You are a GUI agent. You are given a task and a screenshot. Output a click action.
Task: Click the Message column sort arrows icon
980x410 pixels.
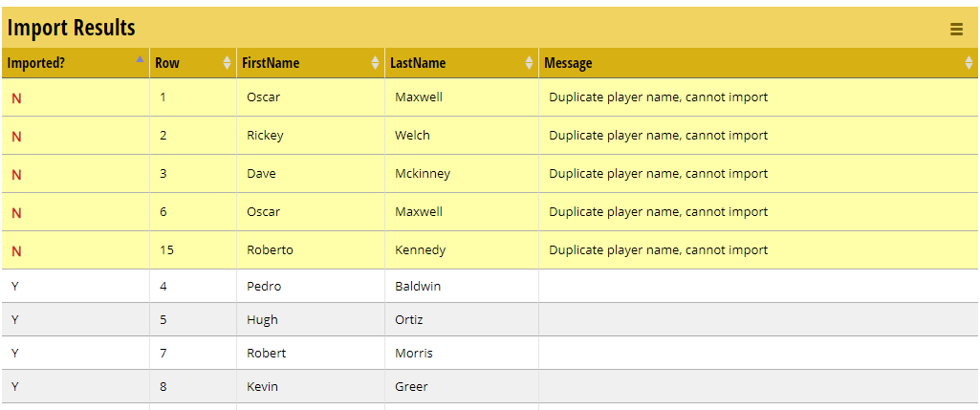click(969, 63)
